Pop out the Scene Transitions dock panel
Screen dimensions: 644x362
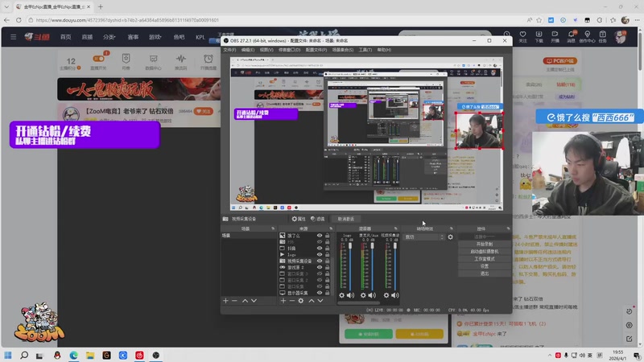tap(452, 228)
